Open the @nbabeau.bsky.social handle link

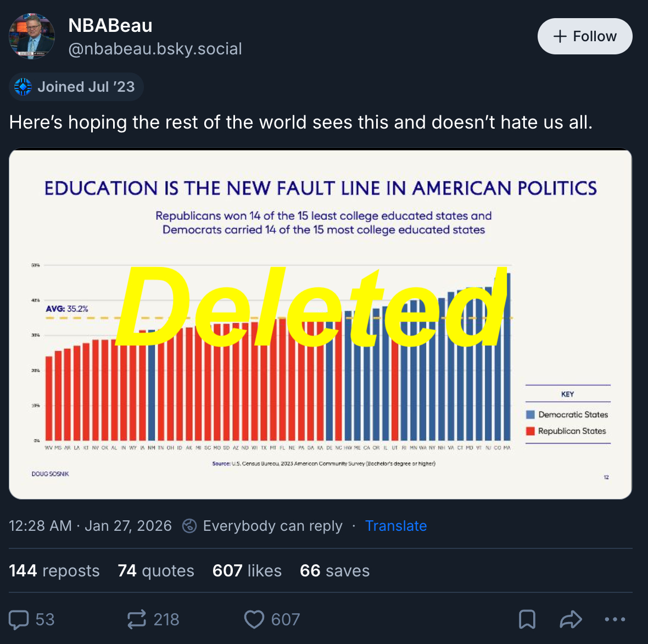pyautogui.click(x=155, y=49)
